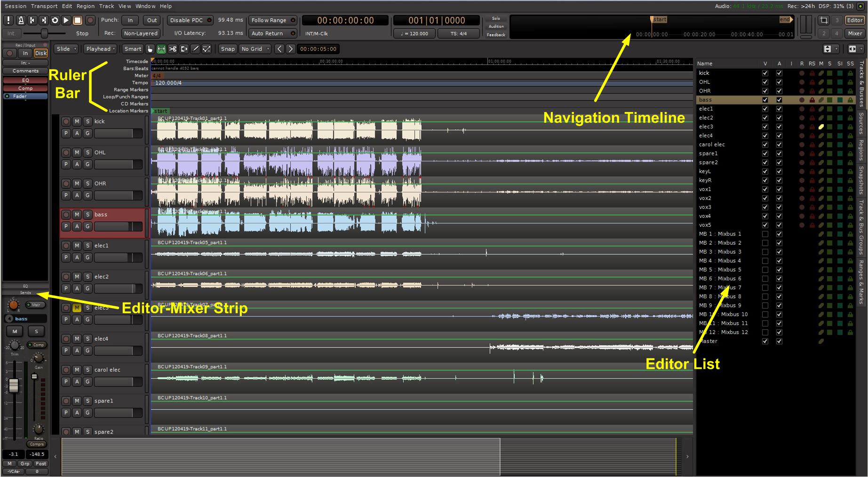Toggle Follow Range option
This screenshot has width=868, height=477.
coord(273,20)
